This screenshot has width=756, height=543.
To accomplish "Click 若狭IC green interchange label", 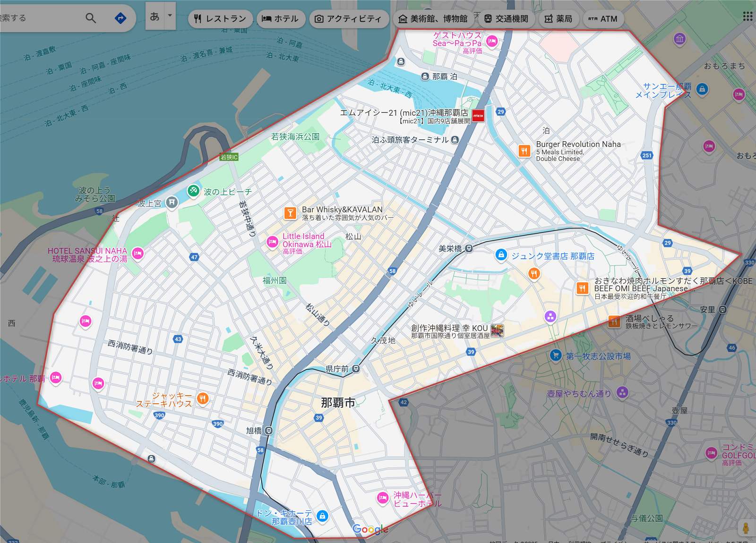I will tap(229, 157).
